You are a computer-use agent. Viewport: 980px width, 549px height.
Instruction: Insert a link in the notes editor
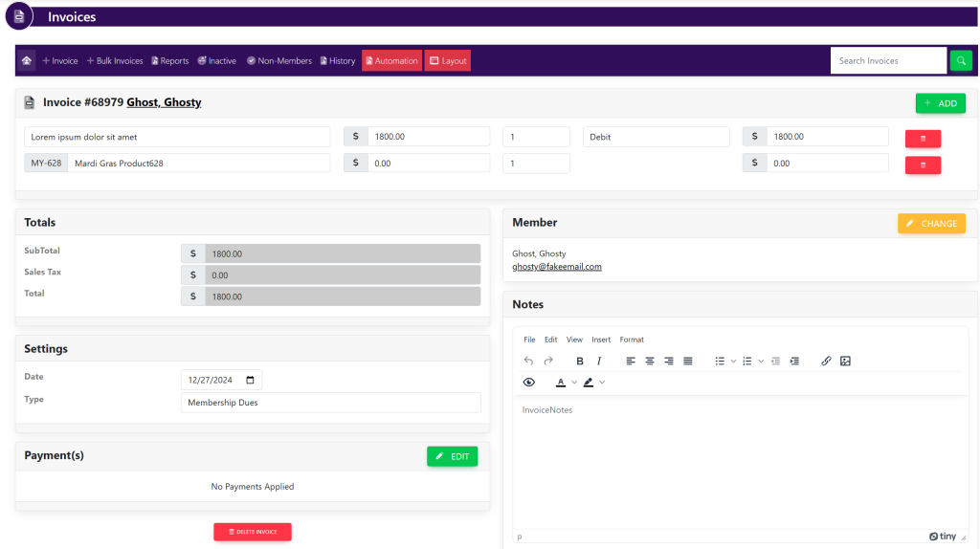pyautogui.click(x=826, y=362)
